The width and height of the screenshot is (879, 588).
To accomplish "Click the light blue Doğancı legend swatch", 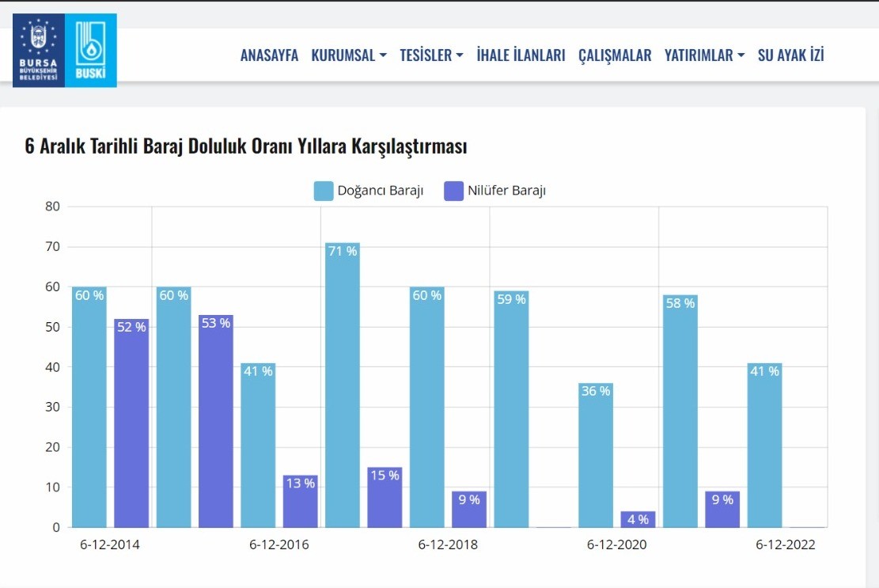I will tap(324, 191).
